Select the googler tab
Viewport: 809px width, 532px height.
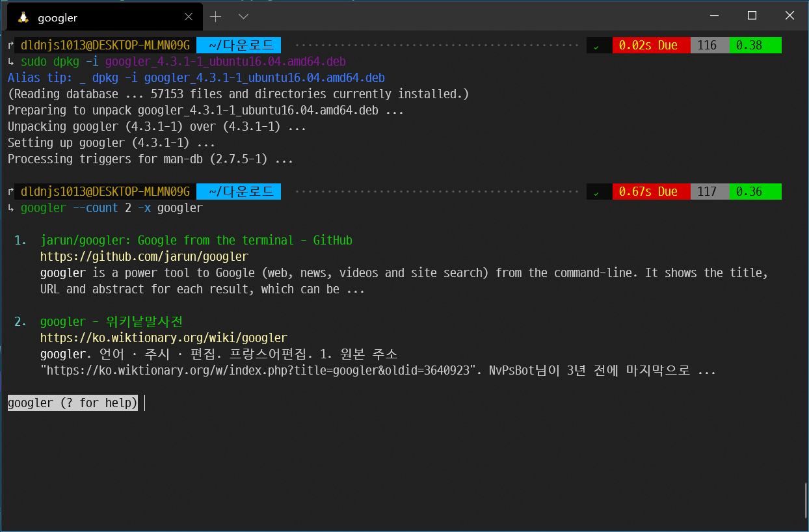coord(105,18)
